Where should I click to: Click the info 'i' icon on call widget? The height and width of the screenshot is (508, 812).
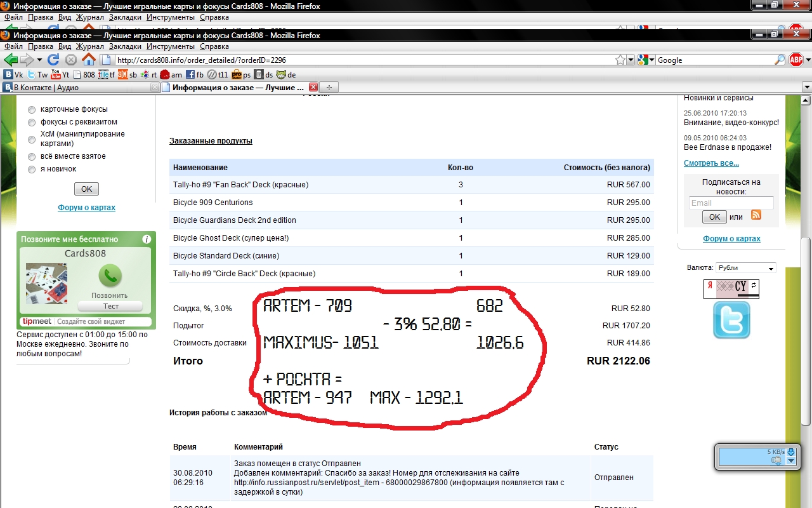(147, 239)
